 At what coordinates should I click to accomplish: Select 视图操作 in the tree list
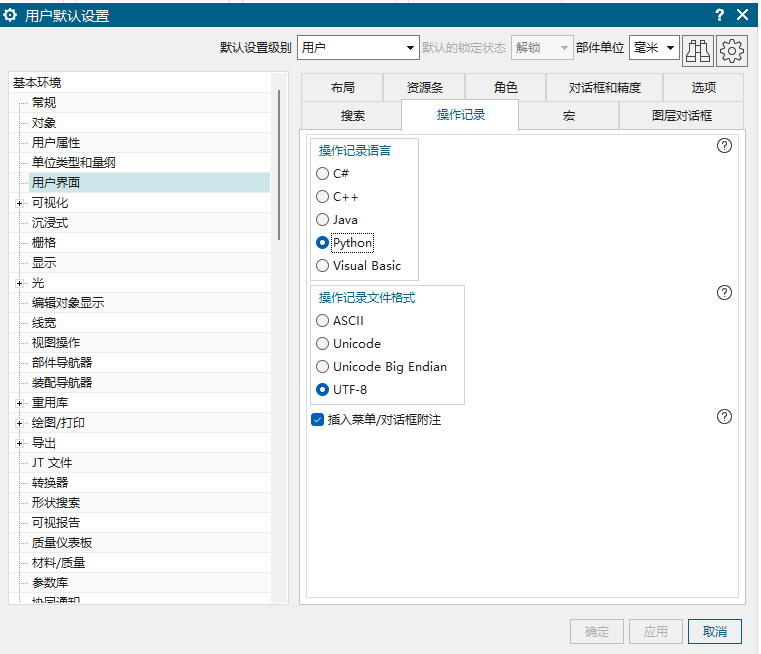click(x=56, y=343)
